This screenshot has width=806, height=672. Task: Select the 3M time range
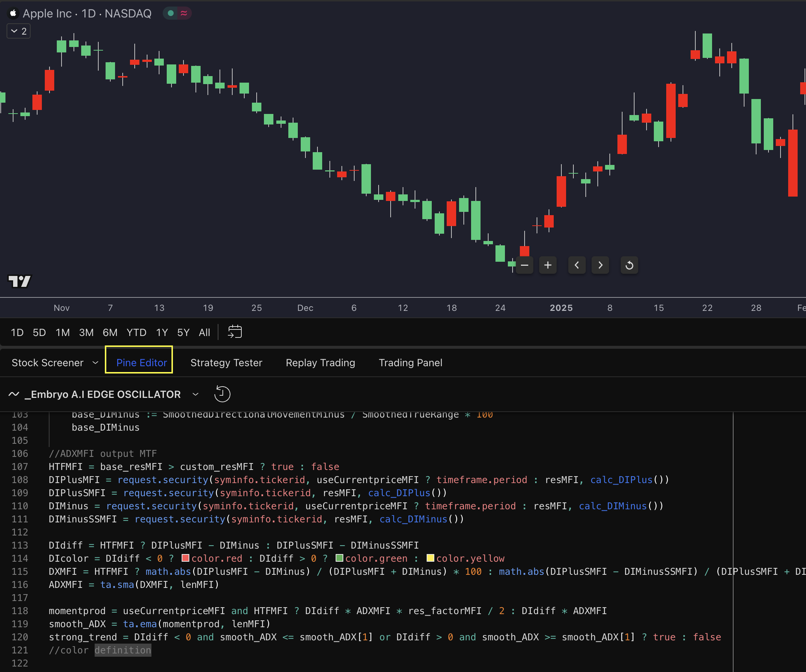tap(86, 332)
